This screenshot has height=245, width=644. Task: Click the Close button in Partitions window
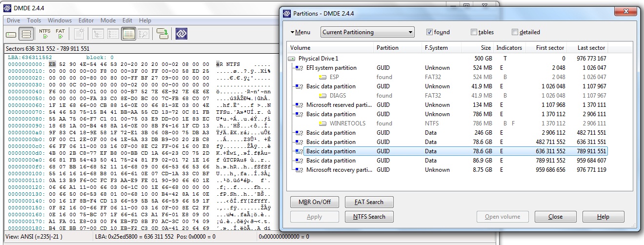[555, 217]
